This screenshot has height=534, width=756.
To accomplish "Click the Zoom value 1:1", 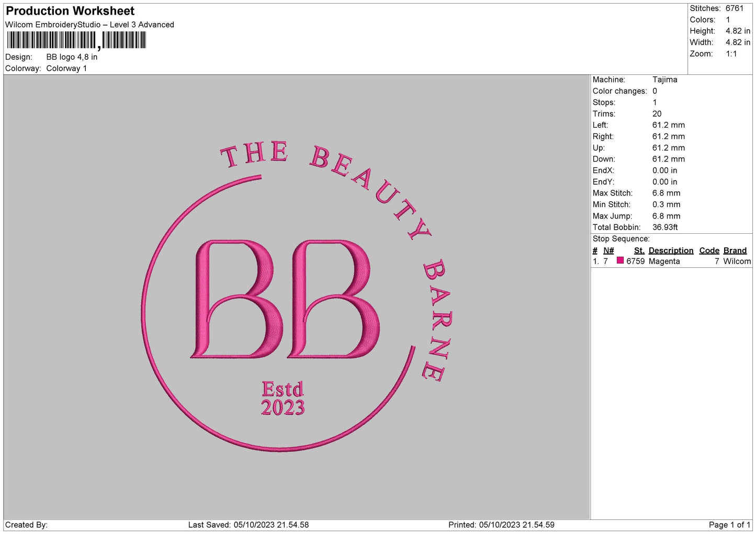I will [x=731, y=54].
